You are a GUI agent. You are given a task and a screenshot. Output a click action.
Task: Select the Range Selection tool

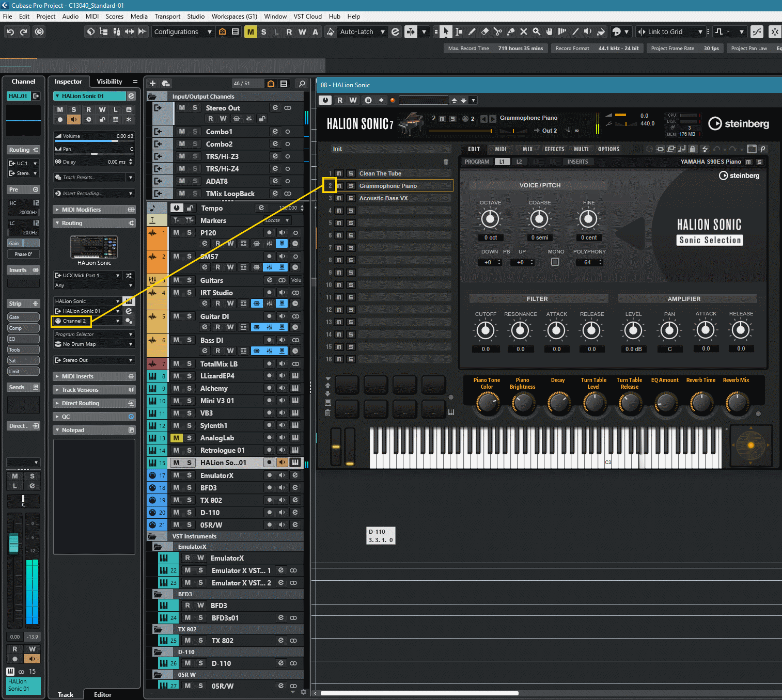(459, 32)
